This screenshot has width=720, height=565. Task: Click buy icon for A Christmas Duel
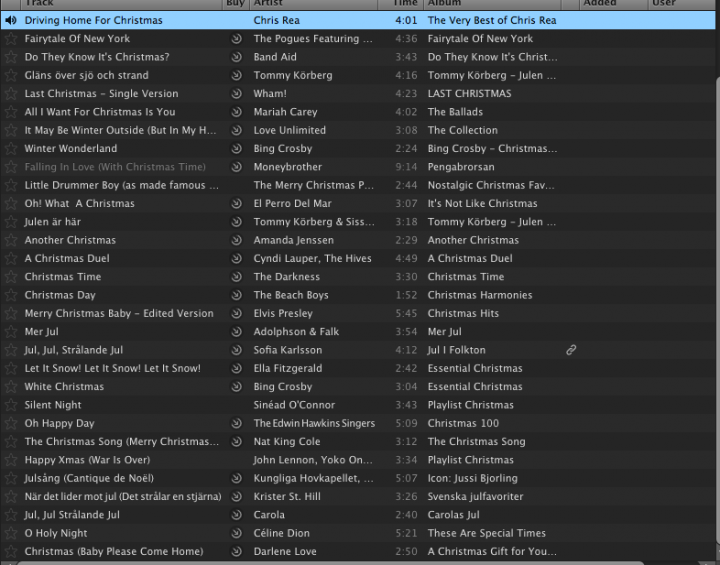point(236,259)
